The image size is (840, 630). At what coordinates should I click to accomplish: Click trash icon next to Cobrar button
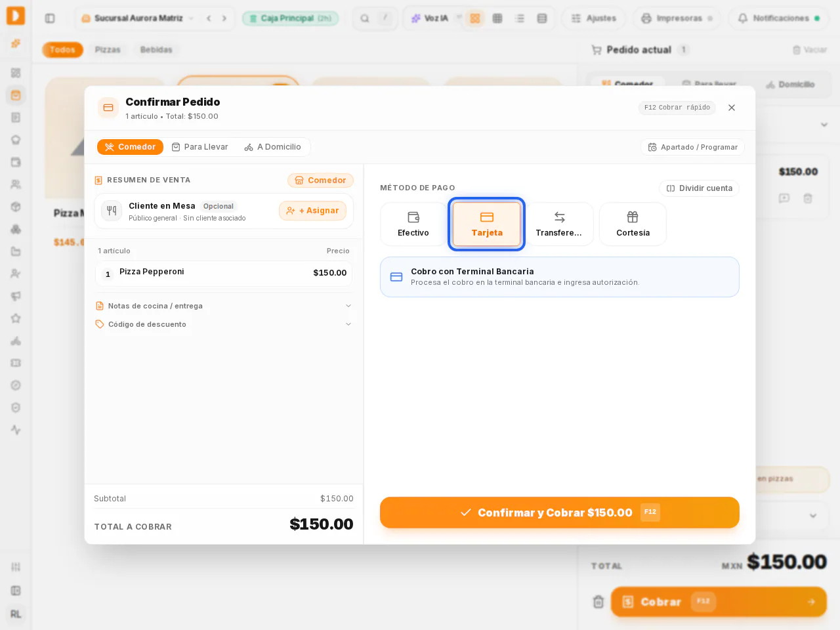pos(598,602)
